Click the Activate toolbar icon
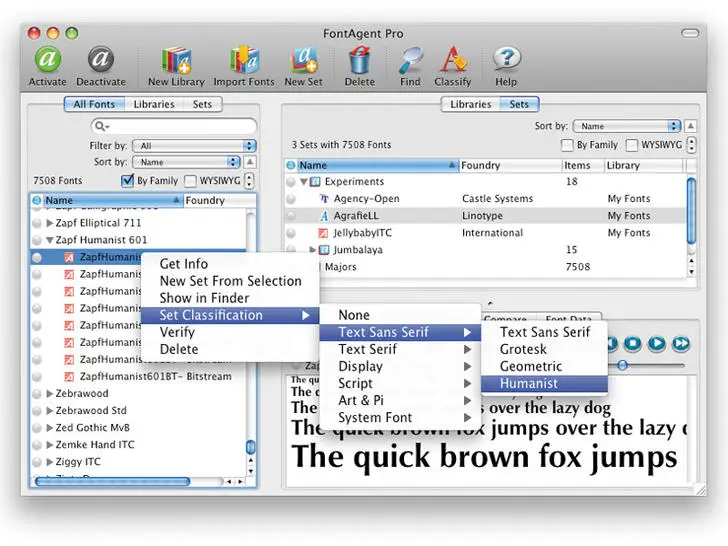This screenshot has height=546, width=728. [x=47, y=60]
